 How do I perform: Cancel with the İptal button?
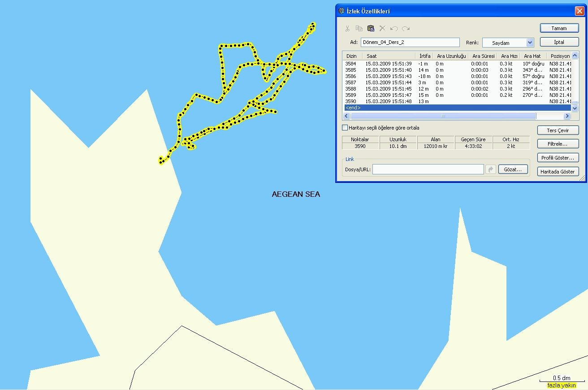(x=559, y=42)
